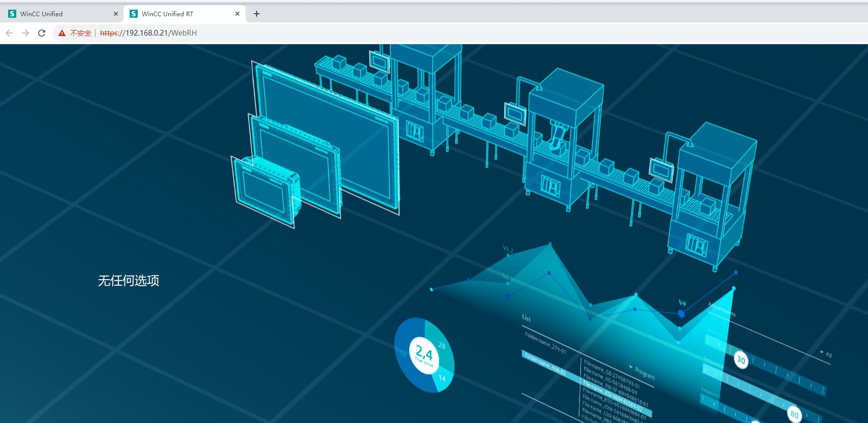Close the WinCC Unified RT tab
Screen dimensions: 868x423
237,14
